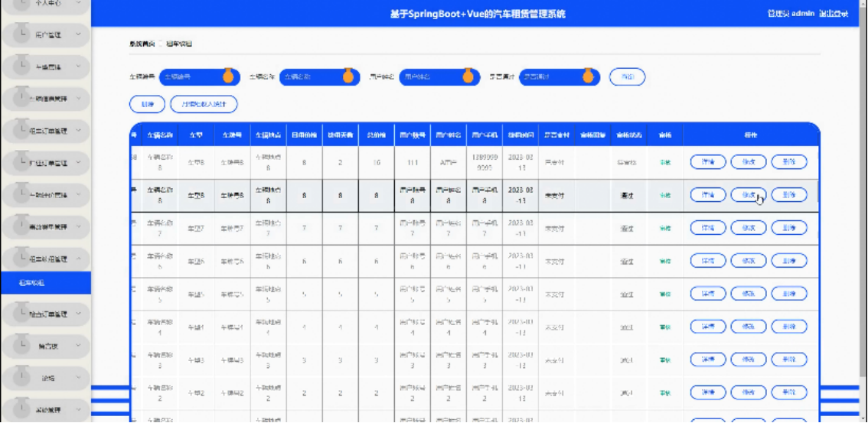Expand the 租车订单管理 sidebar chevron
Viewport: 868px width, 423px height.
coord(78,131)
